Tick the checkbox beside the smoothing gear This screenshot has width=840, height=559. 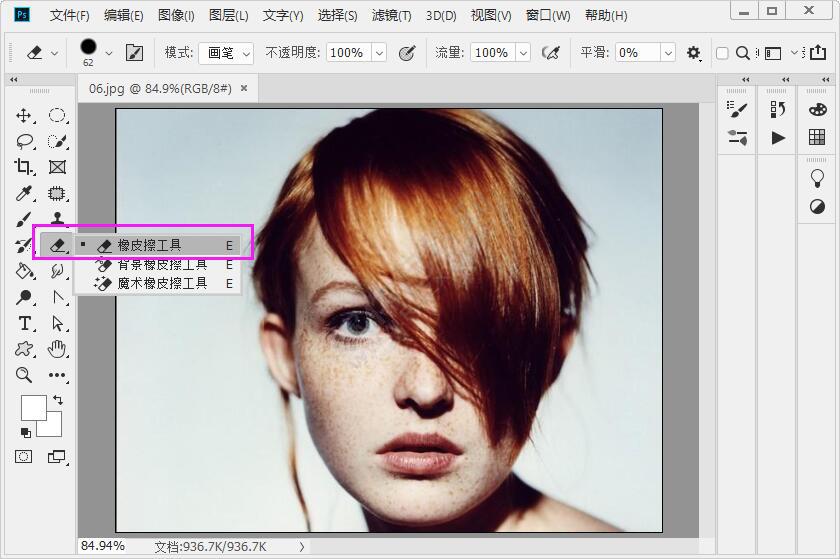point(722,53)
